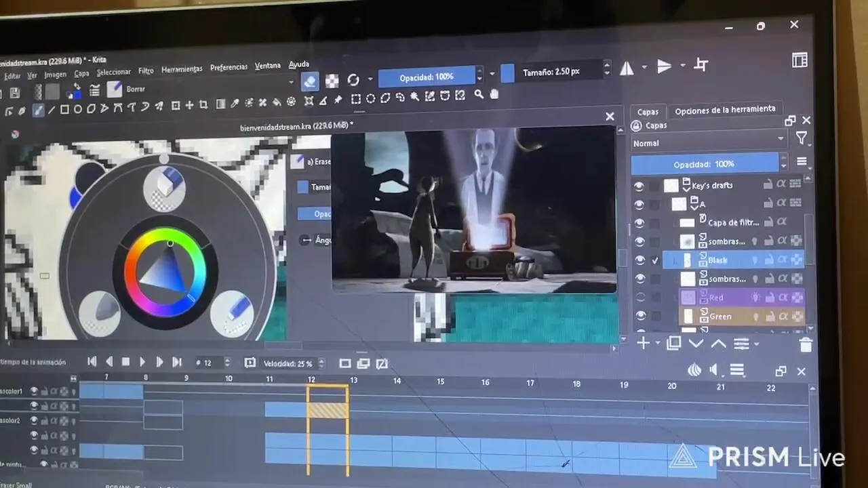Image resolution: width=868 pixels, height=488 pixels.
Task: Hide the Key's drafts layer
Action: [x=639, y=186]
